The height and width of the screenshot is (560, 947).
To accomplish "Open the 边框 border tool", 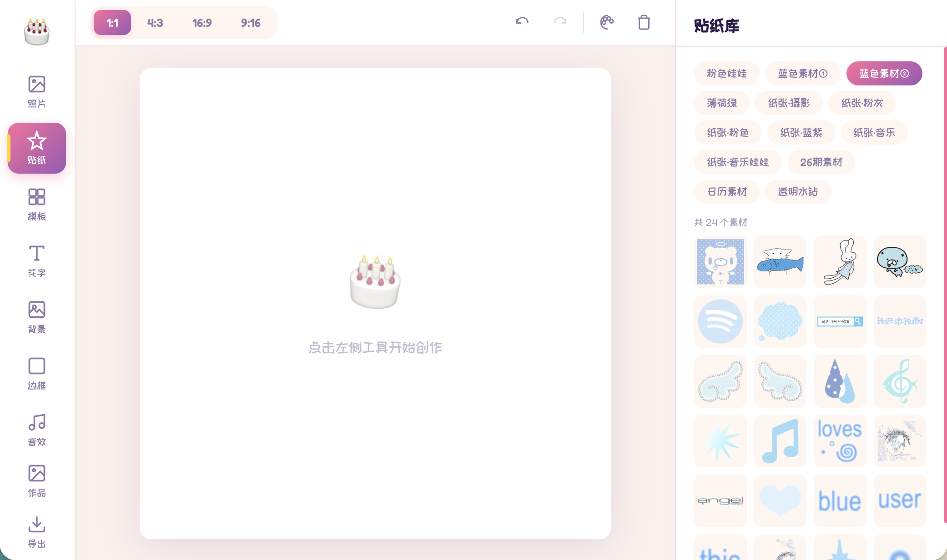I will 37,373.
